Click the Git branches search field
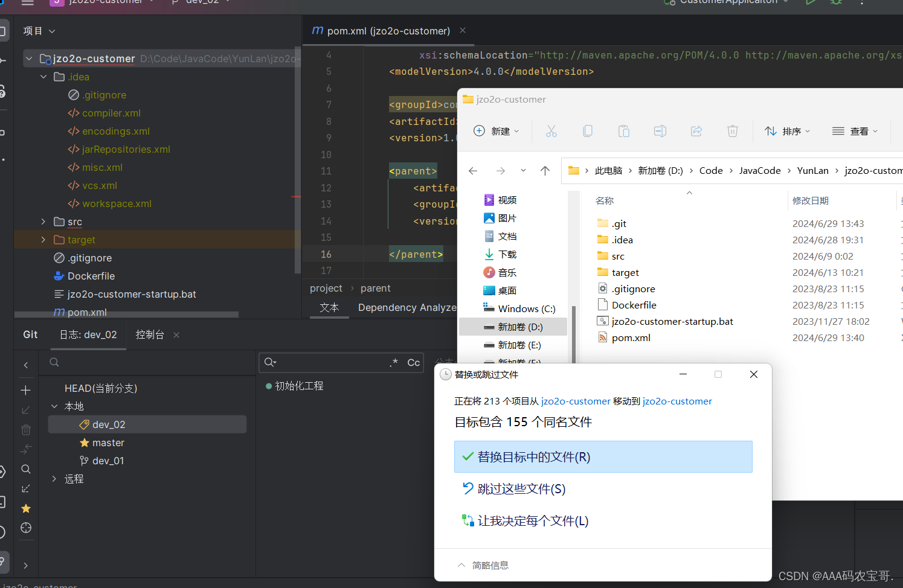Screen dimensions: 903x588 147,362
